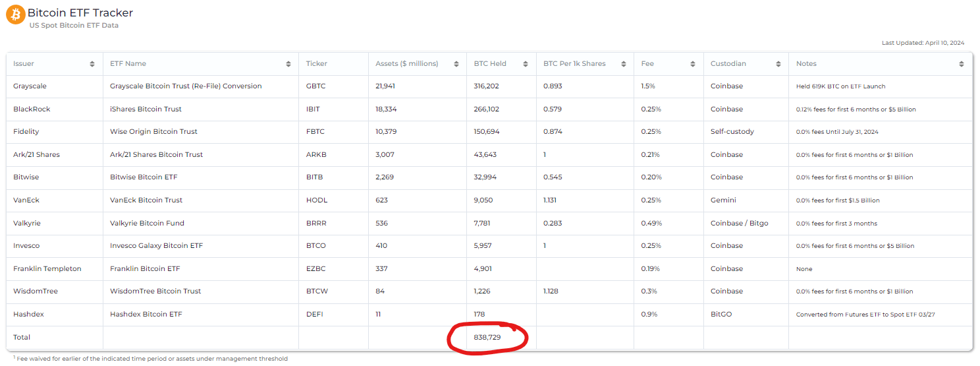Click the HODL ticker cell
980x366 pixels.
[x=317, y=200]
